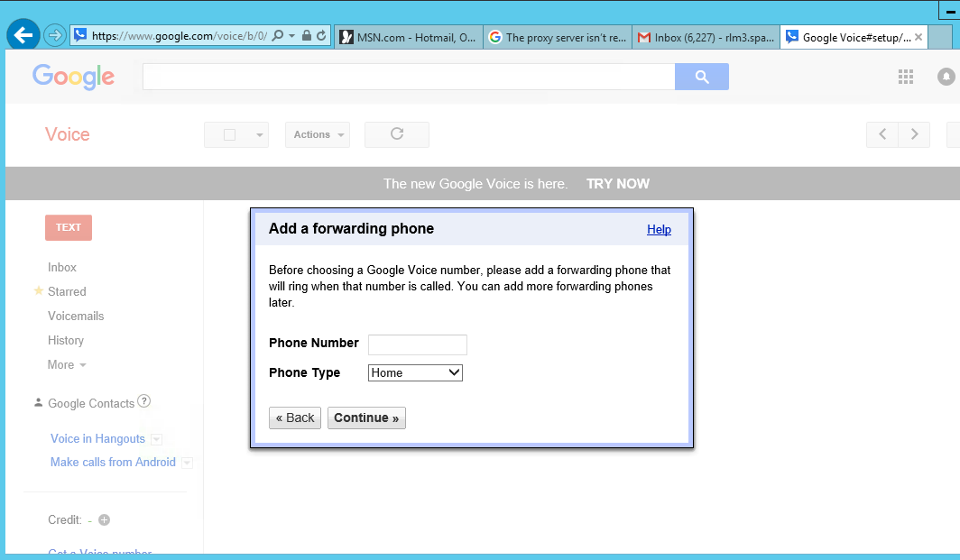The image size is (960, 560).
Task: Click the Continue » button
Action: (366, 418)
